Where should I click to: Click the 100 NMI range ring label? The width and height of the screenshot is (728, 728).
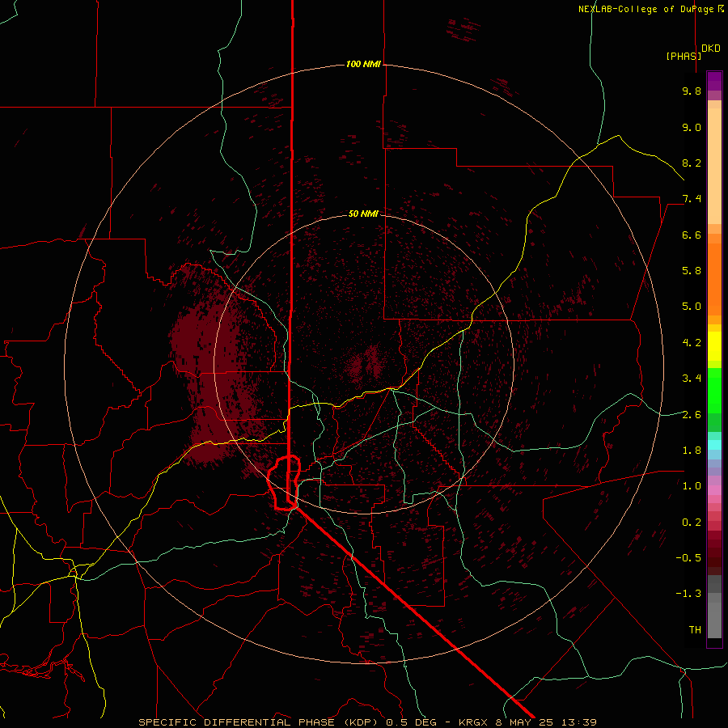click(363, 64)
